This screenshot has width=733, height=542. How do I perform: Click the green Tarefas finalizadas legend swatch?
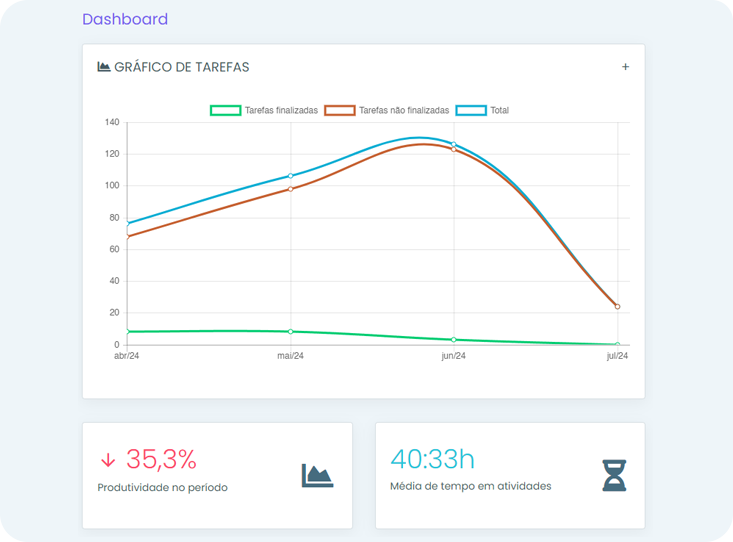point(225,110)
